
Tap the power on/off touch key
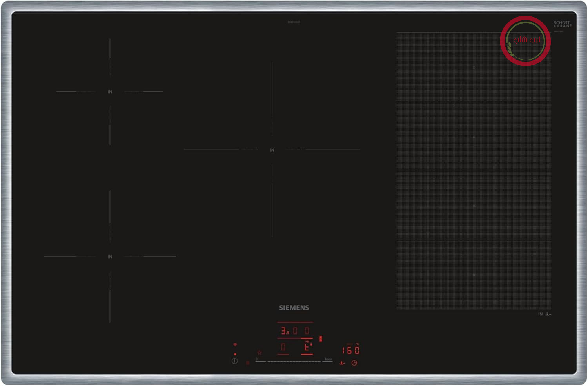coord(234,361)
